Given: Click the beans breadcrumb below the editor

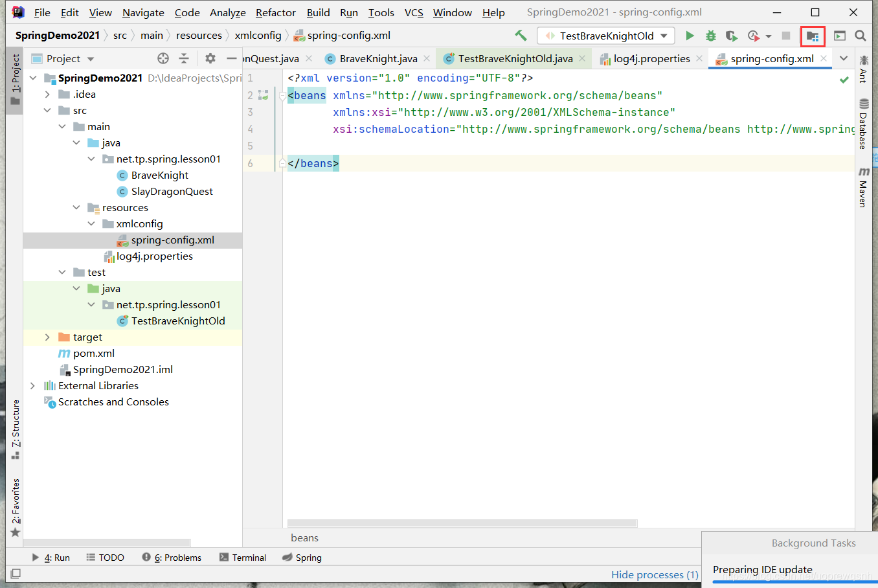Looking at the screenshot, I should click(x=304, y=538).
